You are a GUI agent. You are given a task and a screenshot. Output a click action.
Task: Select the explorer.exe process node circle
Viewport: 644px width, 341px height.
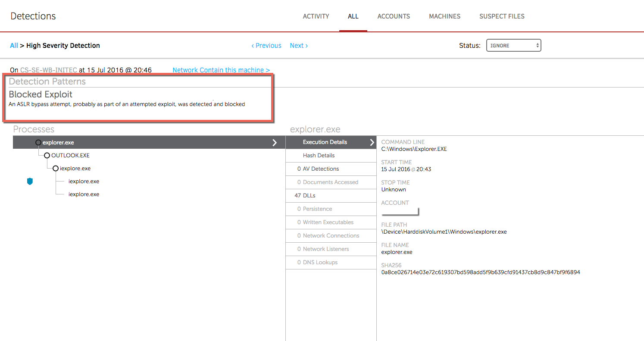pos(38,142)
